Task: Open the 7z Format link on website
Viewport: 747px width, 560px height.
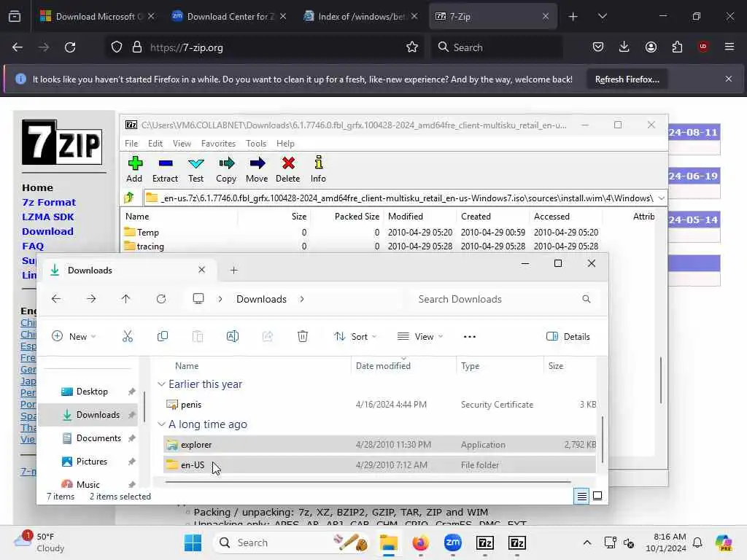Action: (49, 203)
